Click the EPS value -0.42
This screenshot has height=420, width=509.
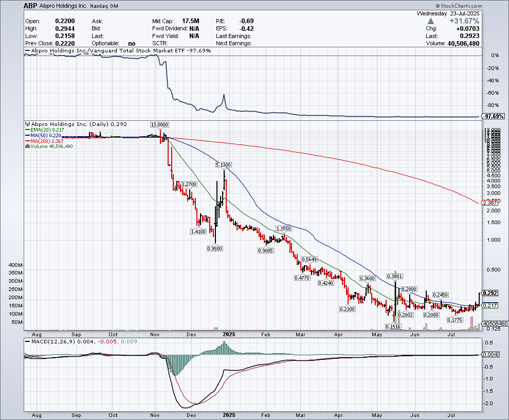(x=246, y=29)
